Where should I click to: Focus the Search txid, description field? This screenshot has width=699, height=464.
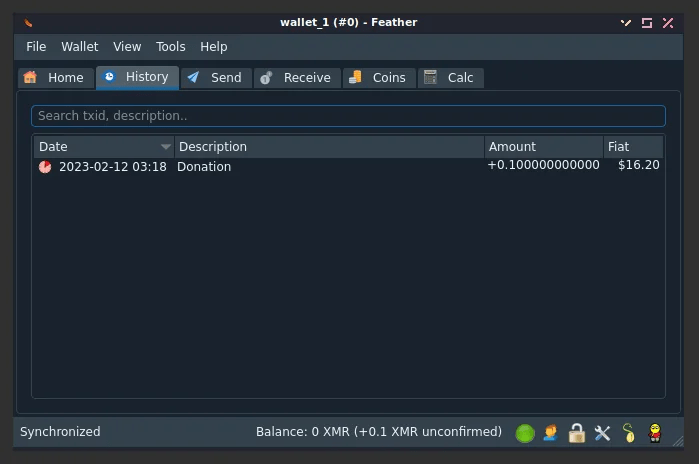click(x=348, y=116)
